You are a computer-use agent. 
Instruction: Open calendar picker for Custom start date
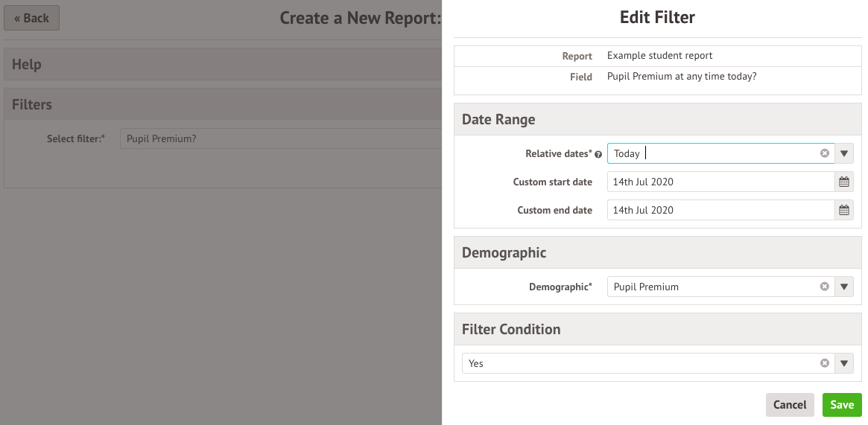843,182
